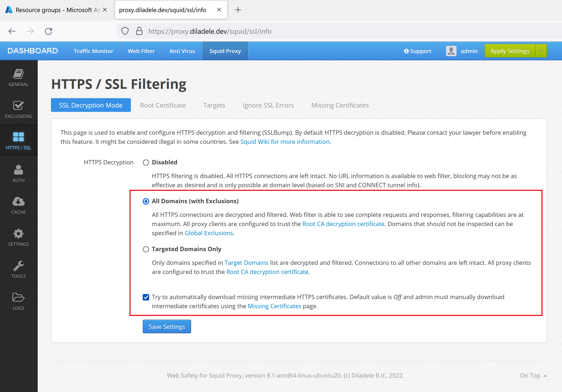Click the Save Settings button
This screenshot has width=562, height=392.
tap(167, 327)
